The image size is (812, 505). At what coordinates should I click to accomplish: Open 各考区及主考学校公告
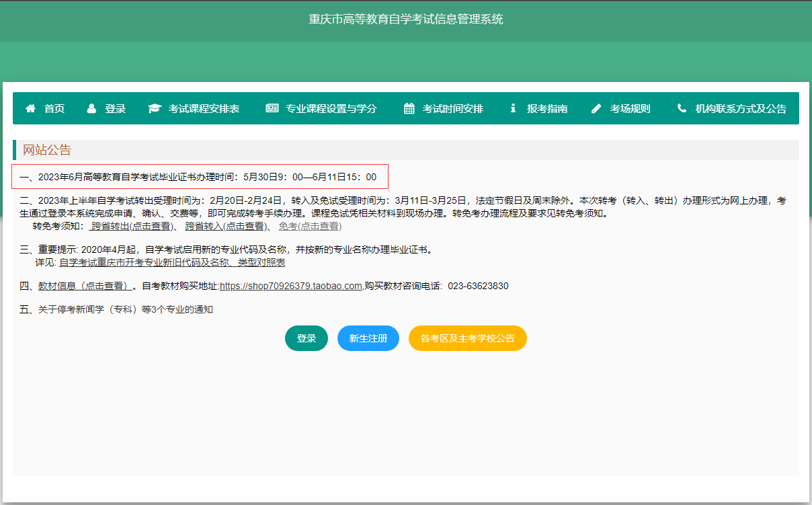pos(467,338)
